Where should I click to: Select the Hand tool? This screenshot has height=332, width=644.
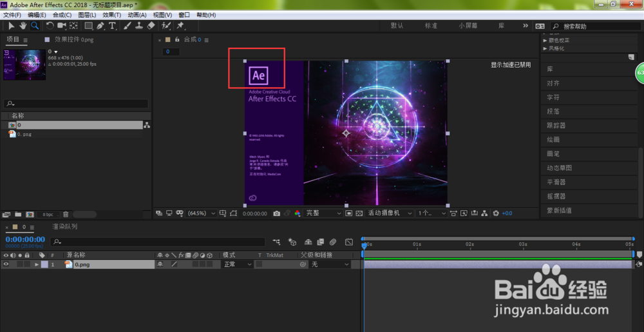pos(23,26)
